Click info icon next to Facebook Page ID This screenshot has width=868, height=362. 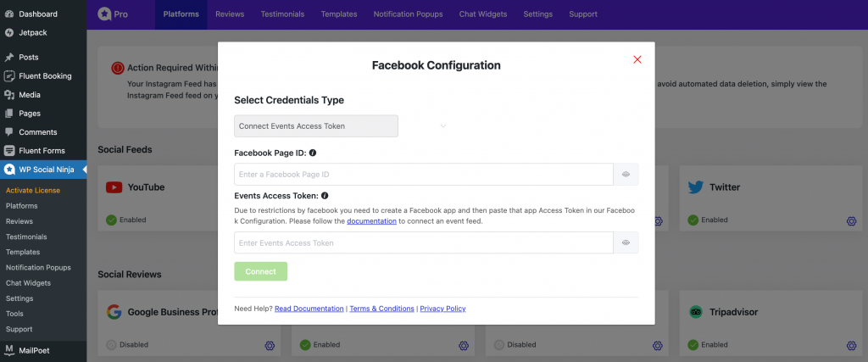point(313,153)
